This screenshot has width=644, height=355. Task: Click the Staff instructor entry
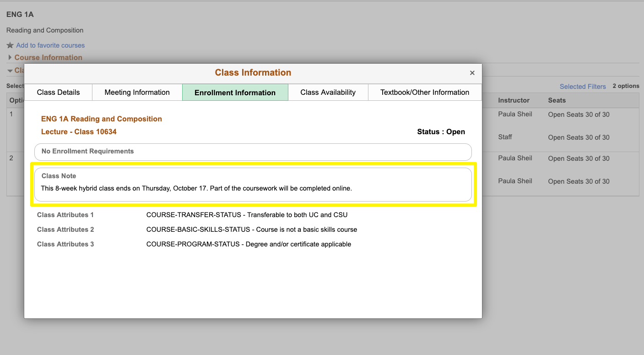(x=505, y=137)
